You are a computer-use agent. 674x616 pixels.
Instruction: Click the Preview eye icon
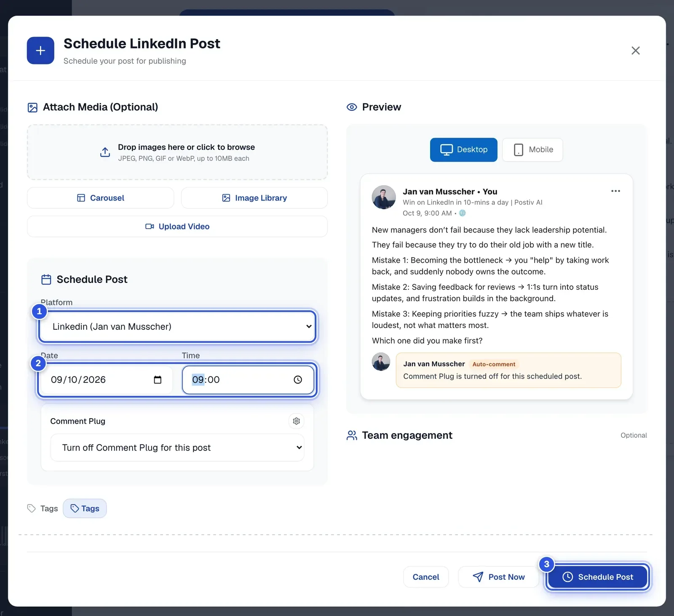pyautogui.click(x=352, y=107)
